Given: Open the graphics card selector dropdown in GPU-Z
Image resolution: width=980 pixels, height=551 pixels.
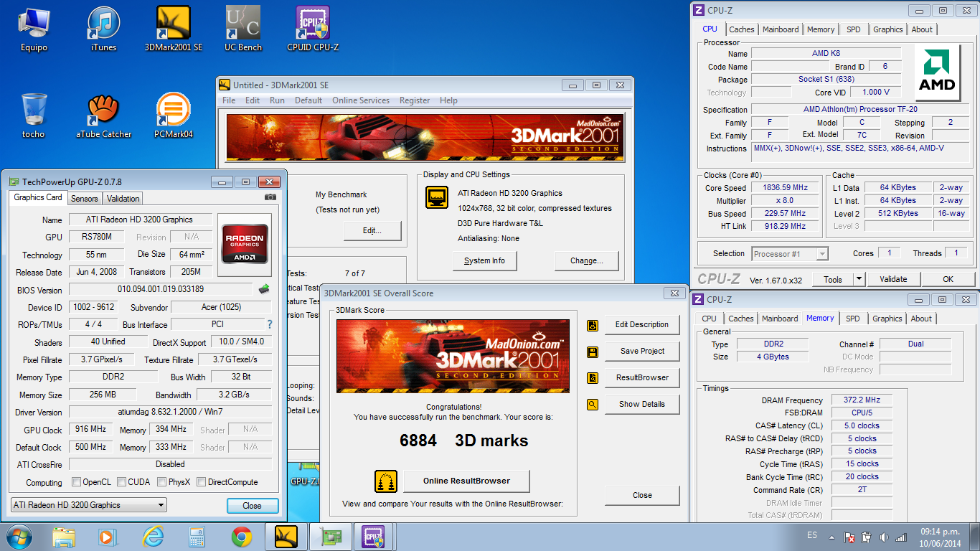Looking at the screenshot, I should coord(88,505).
